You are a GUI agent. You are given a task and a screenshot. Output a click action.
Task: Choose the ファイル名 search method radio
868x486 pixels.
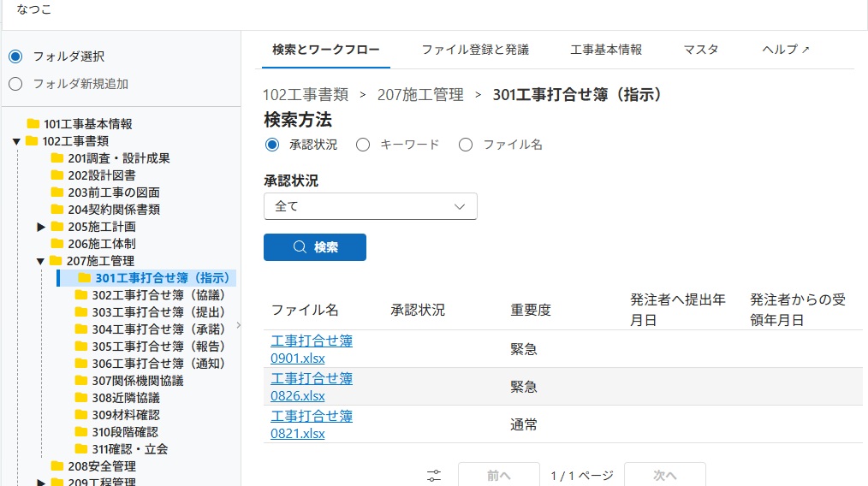pos(466,145)
